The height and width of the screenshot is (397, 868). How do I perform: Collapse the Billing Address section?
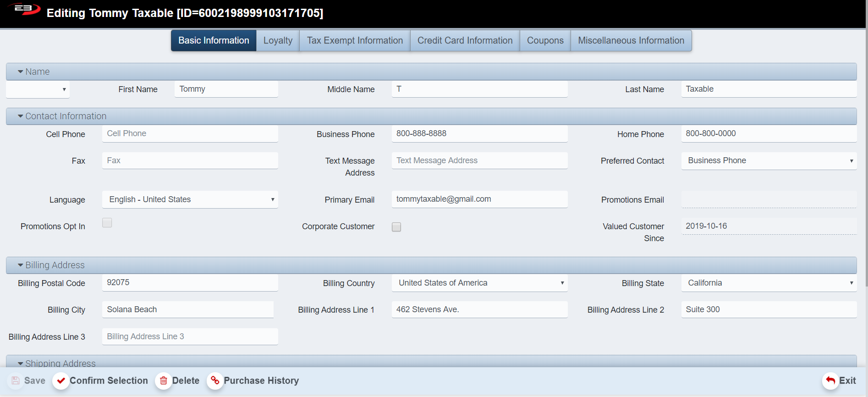coord(21,265)
